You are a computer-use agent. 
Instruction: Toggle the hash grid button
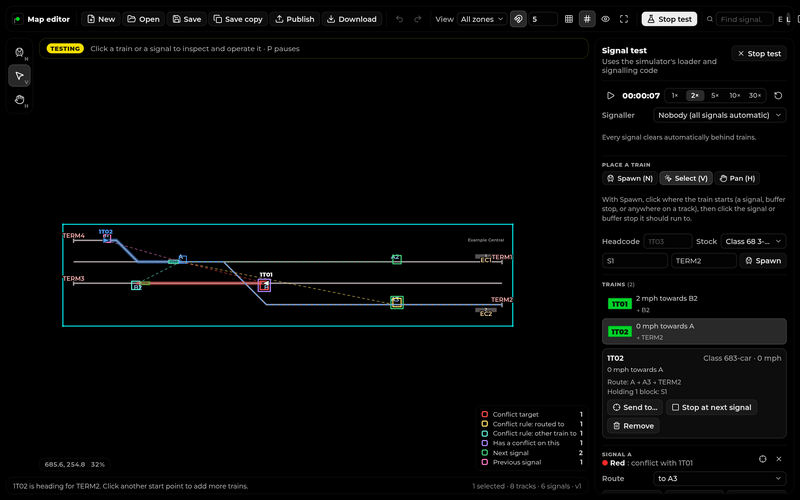pos(587,19)
